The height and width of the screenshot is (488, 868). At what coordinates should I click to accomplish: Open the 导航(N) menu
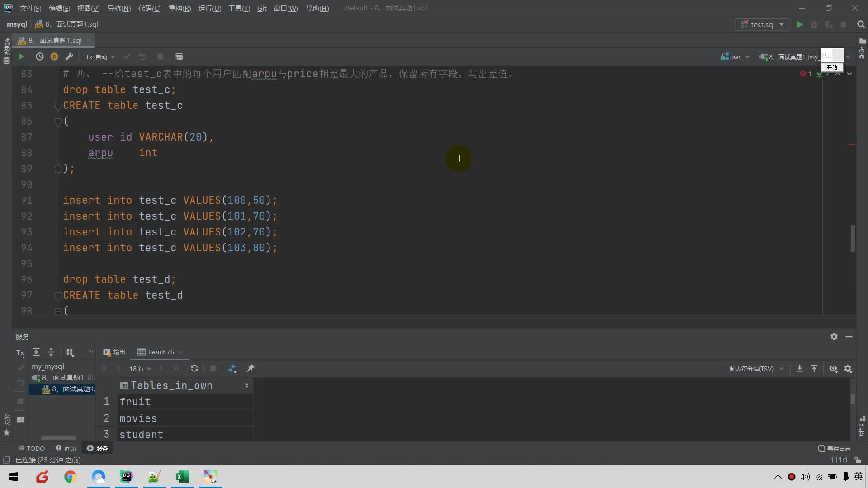(119, 8)
